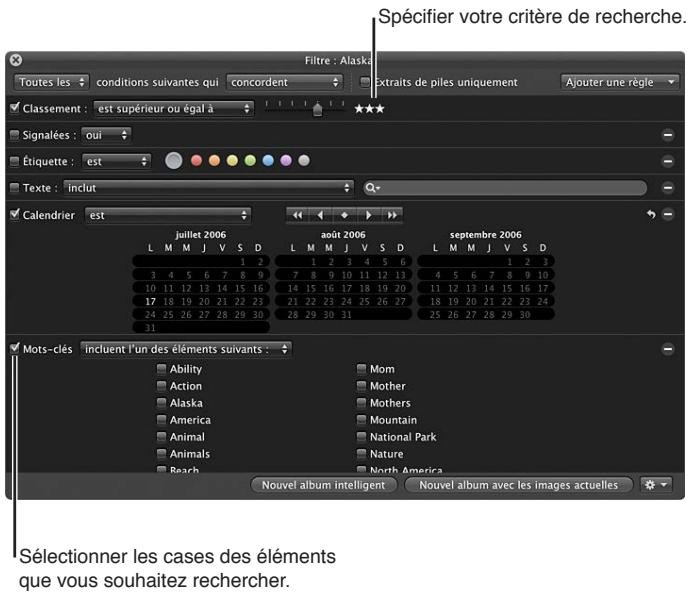
Task: Pick the green label color
Action: [x=250, y=161]
